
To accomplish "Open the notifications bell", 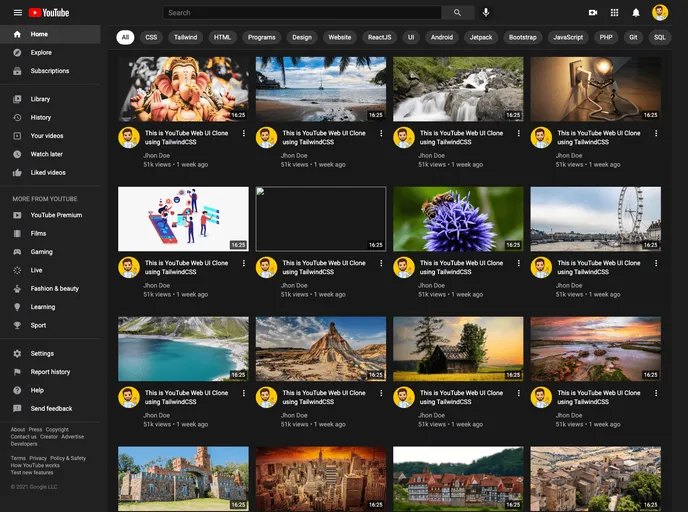I will click(636, 13).
